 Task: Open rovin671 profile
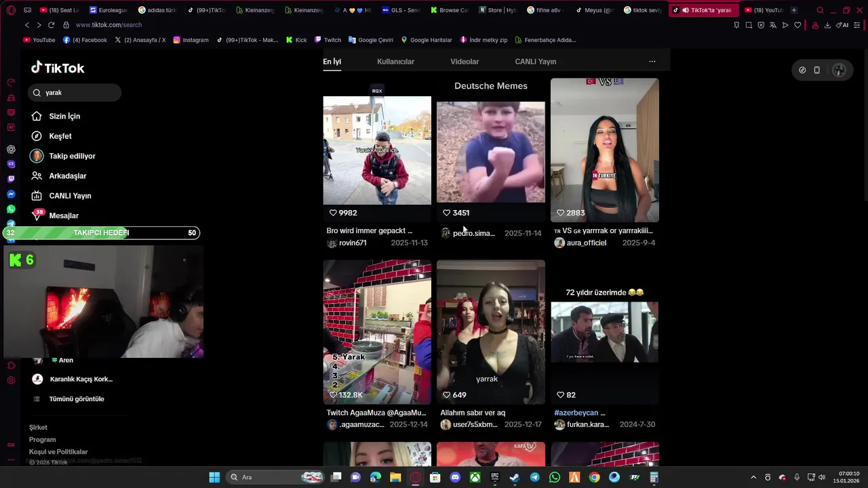coord(347,243)
